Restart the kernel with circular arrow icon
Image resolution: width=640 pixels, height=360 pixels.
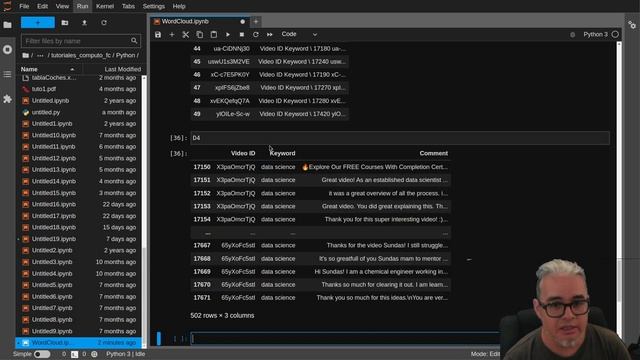[x=256, y=35]
